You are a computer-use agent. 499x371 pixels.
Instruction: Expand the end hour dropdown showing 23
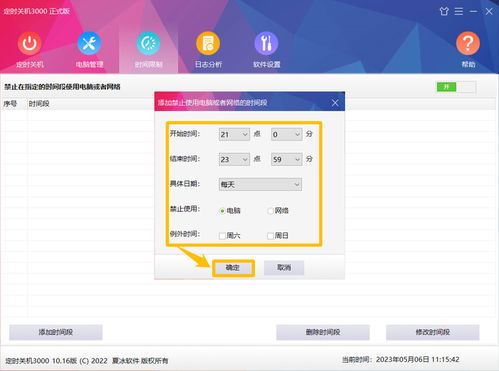click(234, 159)
